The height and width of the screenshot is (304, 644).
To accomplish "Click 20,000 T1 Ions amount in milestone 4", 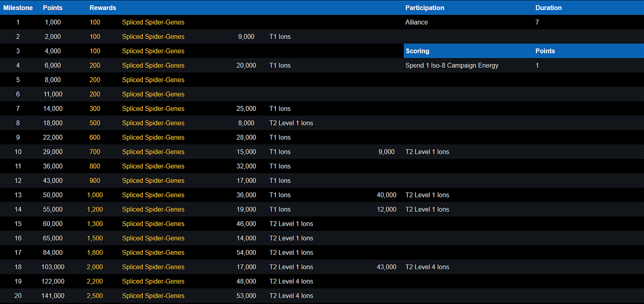I will tap(246, 65).
